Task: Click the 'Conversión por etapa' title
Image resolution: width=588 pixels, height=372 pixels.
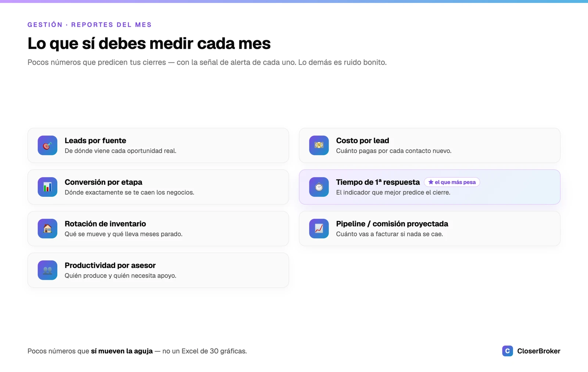Action: click(103, 182)
